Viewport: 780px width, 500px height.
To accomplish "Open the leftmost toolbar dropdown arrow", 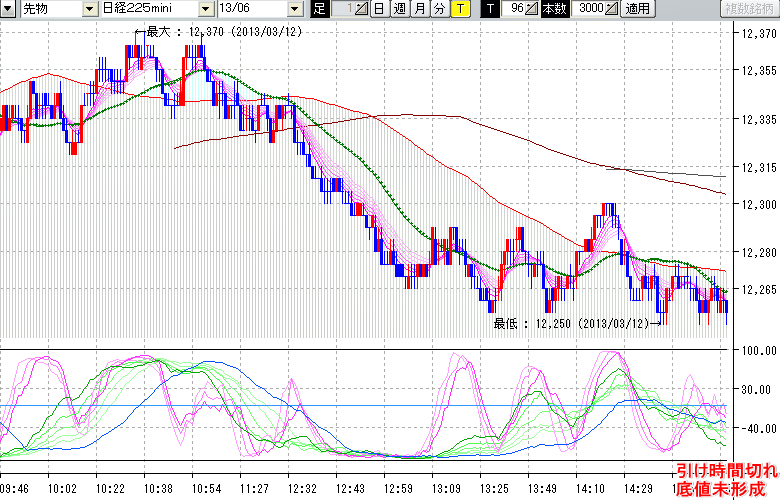I will [8, 9].
